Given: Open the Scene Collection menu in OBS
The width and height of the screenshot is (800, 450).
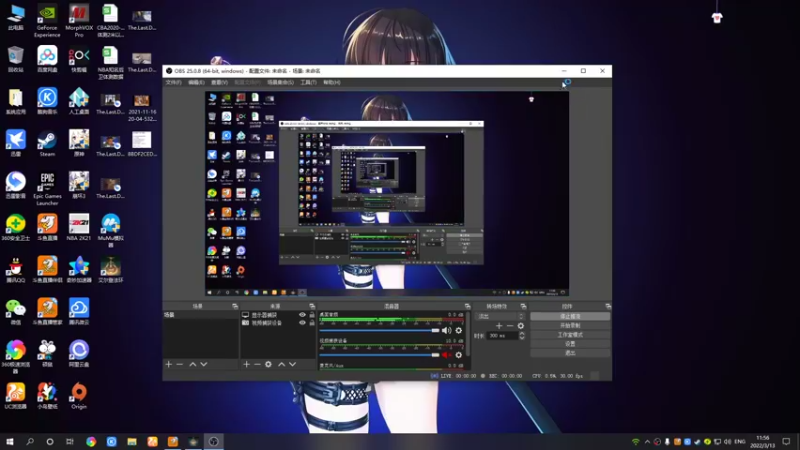Looking at the screenshot, I should pos(281,82).
